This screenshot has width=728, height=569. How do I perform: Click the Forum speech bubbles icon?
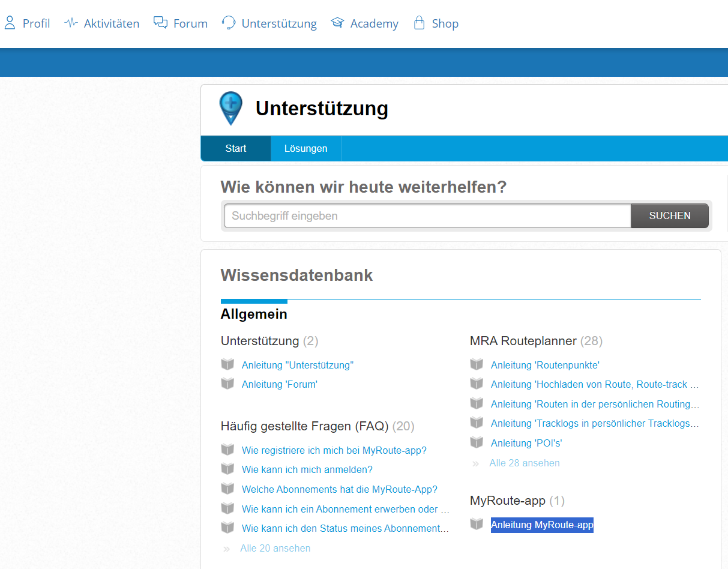click(x=160, y=23)
